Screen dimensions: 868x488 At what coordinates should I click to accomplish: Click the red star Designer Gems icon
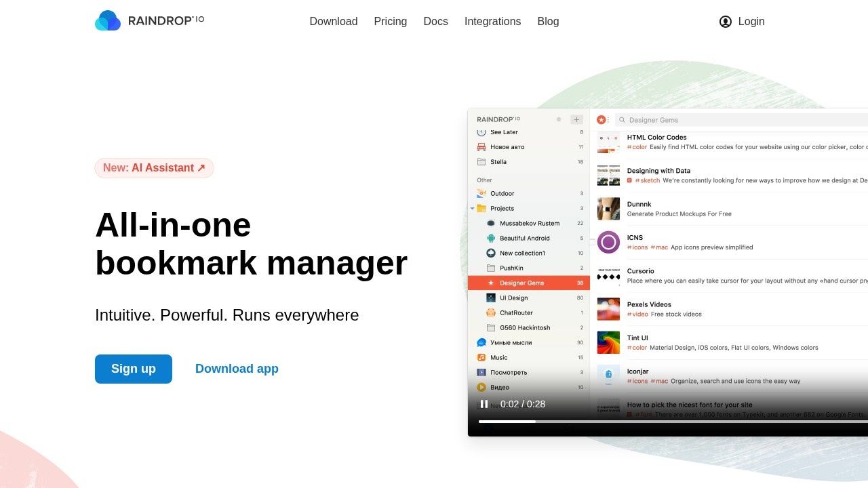[601, 120]
